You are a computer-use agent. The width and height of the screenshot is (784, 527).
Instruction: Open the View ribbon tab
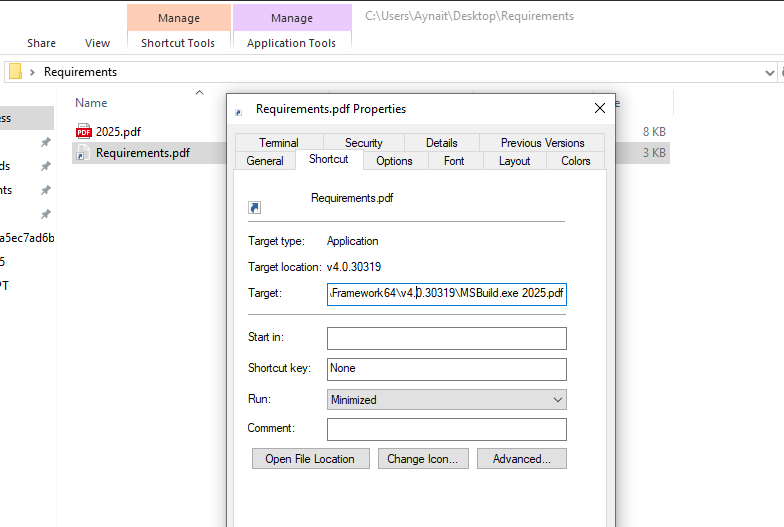[98, 43]
